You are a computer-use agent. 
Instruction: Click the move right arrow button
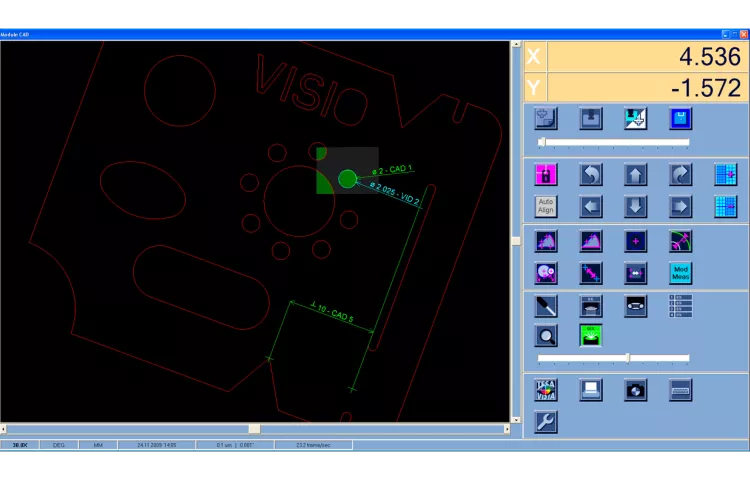click(680, 206)
